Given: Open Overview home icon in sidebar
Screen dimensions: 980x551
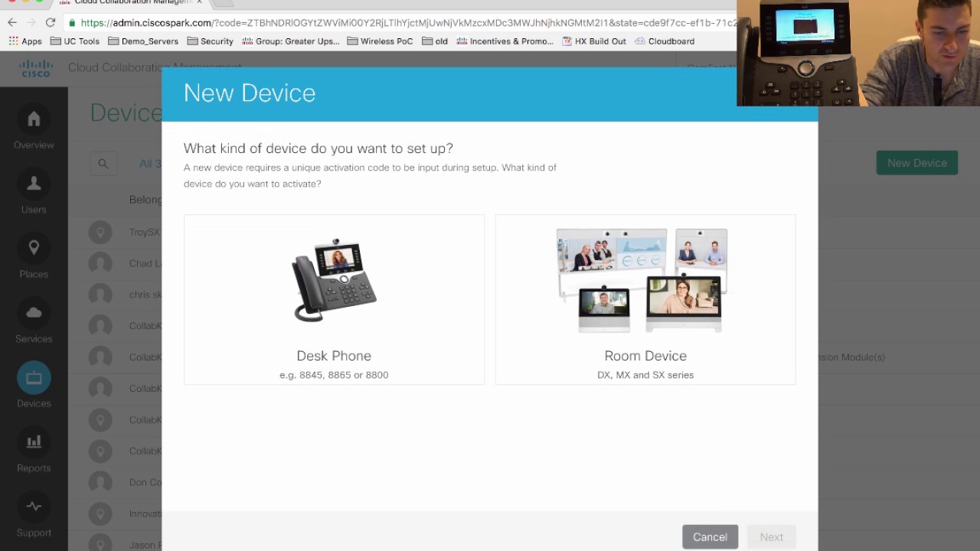Looking at the screenshot, I should tap(34, 119).
